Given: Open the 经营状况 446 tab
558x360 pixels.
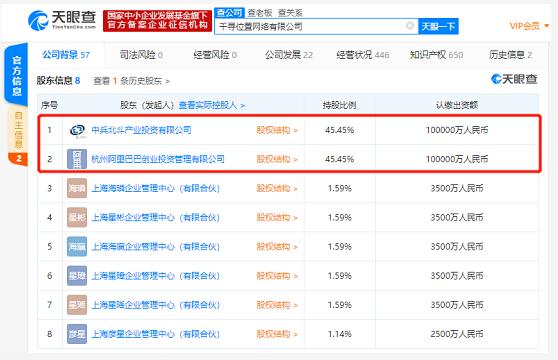Looking at the screenshot, I should (363, 55).
